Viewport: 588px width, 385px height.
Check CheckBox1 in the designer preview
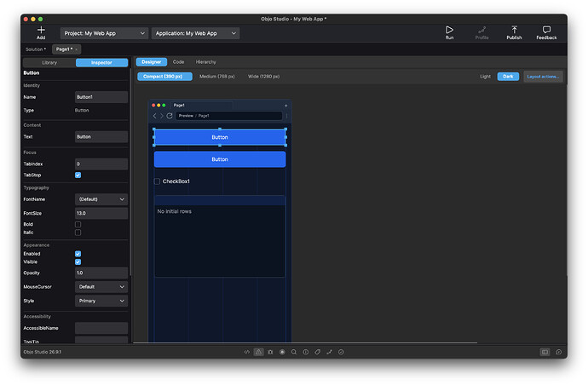pyautogui.click(x=157, y=181)
